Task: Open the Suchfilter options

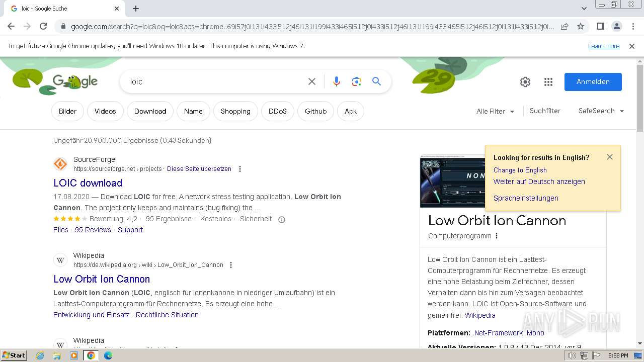Action: point(545,111)
